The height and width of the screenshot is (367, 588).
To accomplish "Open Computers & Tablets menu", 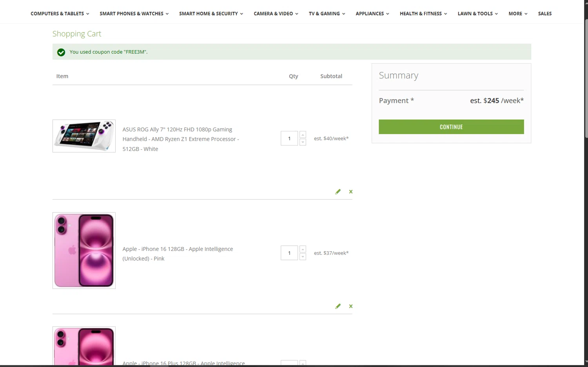I will [60, 13].
